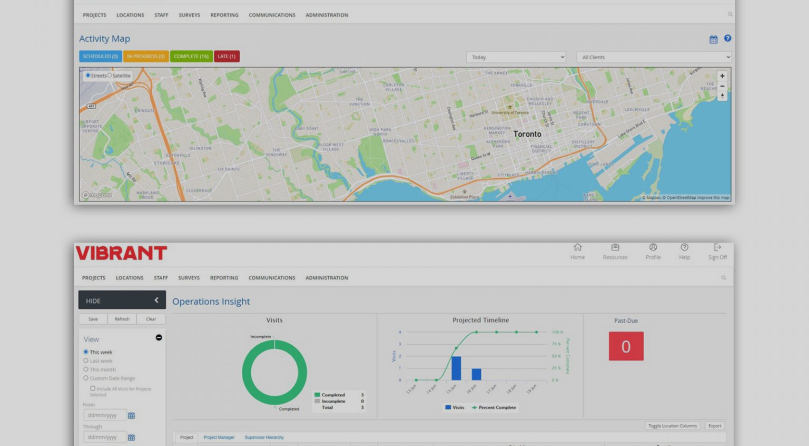The width and height of the screenshot is (809, 446).
Task: Toggle the Late (1) status filter
Action: pyautogui.click(x=226, y=56)
